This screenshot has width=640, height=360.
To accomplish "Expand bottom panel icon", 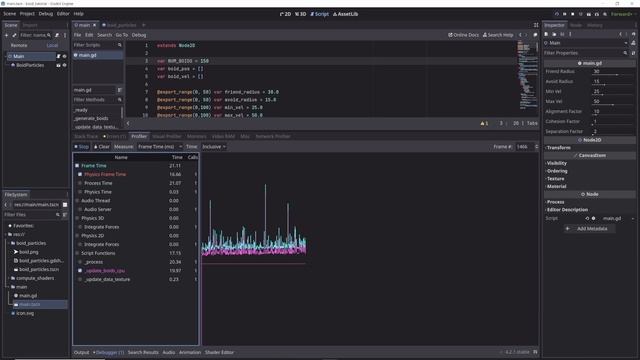I will point(535,352).
